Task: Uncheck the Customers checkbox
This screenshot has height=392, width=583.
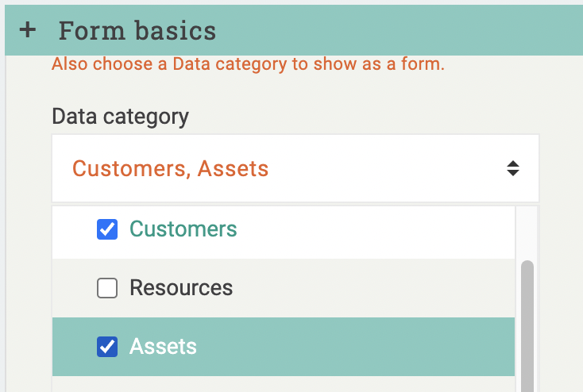Action: [107, 229]
